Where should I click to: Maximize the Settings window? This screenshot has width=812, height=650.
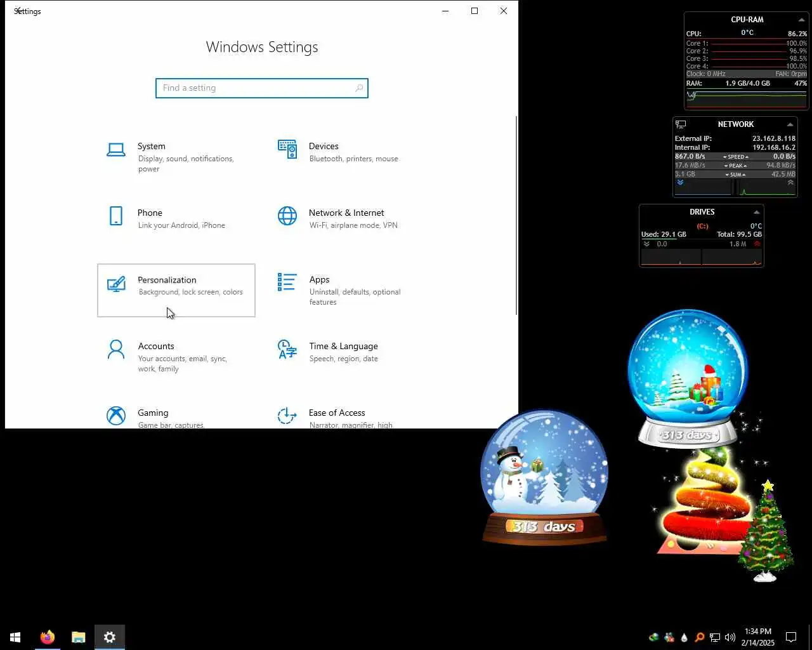click(475, 11)
